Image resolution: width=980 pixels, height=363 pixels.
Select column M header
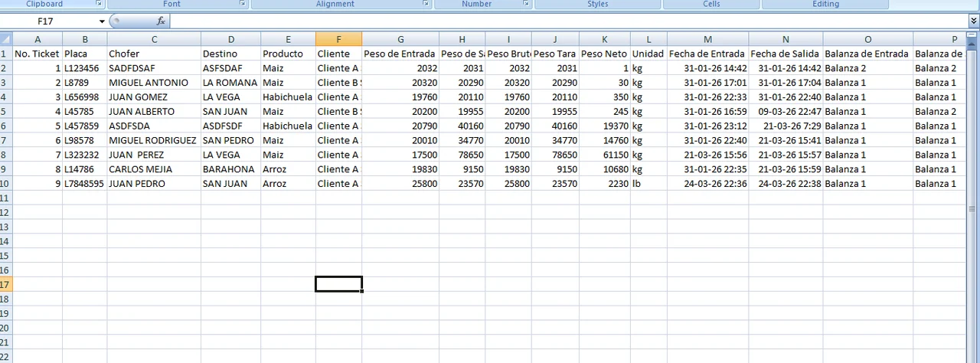(x=707, y=39)
